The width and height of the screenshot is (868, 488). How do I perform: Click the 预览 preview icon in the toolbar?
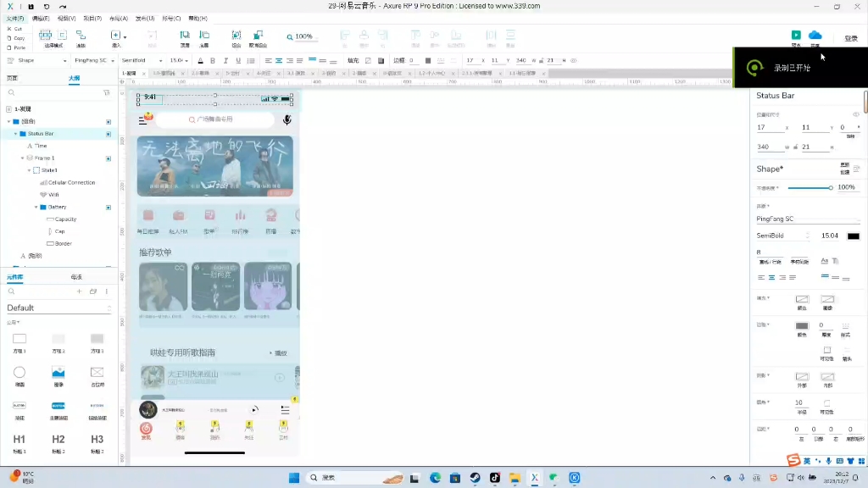click(794, 36)
